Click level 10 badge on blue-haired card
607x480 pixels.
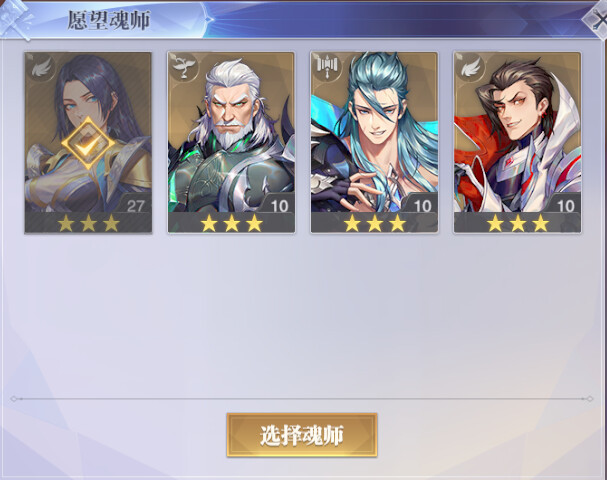(423, 206)
